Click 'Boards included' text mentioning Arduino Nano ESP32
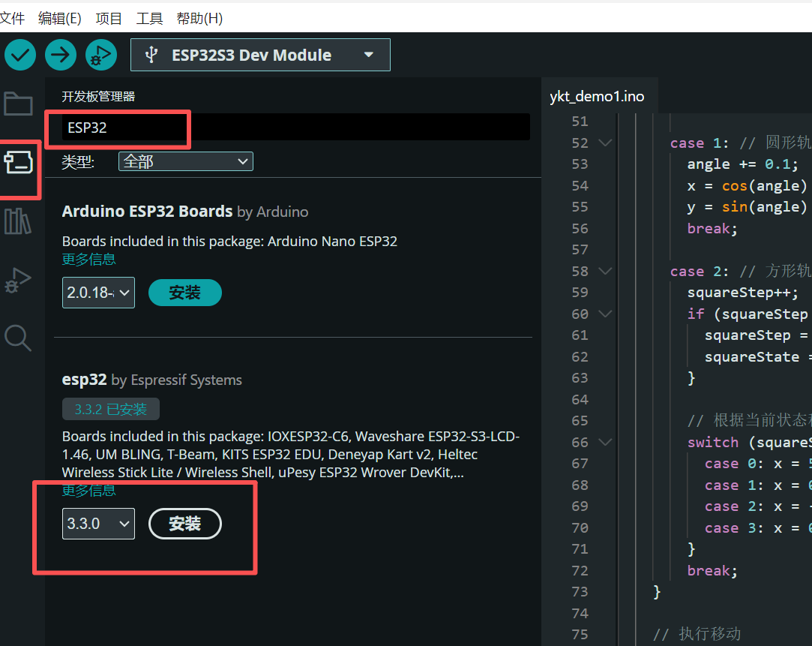The image size is (812, 646). coord(229,242)
